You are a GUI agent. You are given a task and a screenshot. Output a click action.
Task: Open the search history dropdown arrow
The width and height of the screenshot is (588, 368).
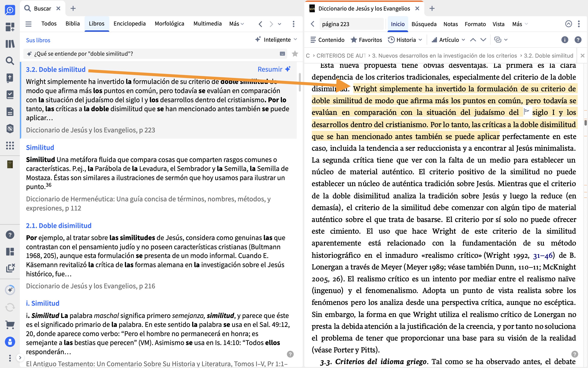tap(279, 24)
